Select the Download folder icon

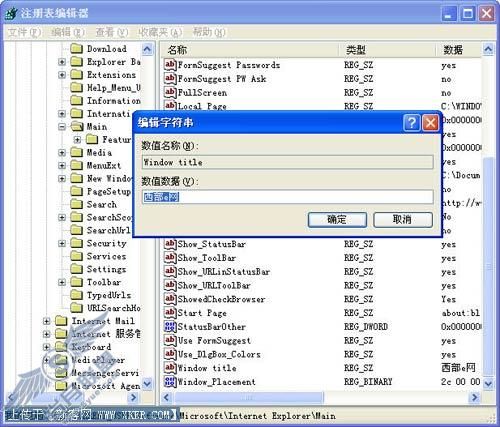(x=77, y=49)
